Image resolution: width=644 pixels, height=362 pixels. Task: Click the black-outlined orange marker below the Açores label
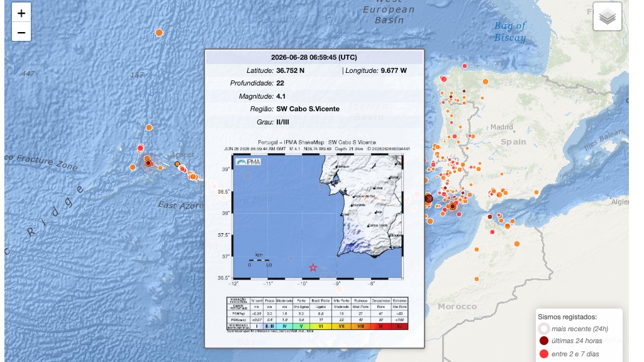click(177, 164)
